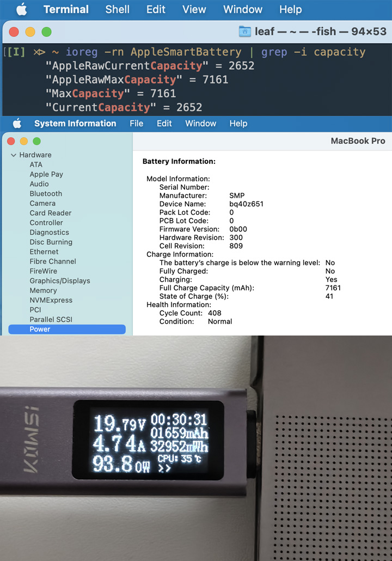Viewport: 392px width, 561px height.
Task: Click the Apple logo in System Information menu bar
Action: (x=17, y=124)
